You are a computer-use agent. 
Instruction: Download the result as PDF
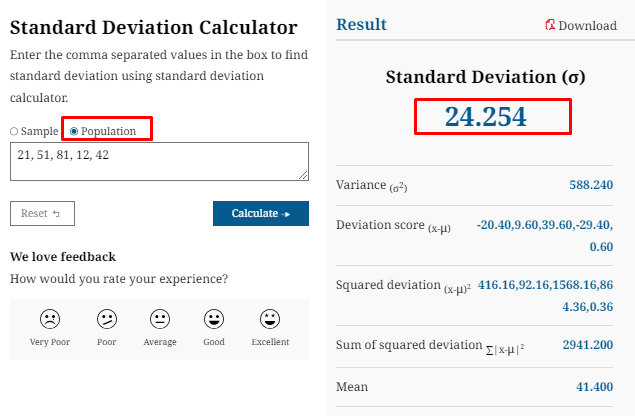[x=581, y=26]
